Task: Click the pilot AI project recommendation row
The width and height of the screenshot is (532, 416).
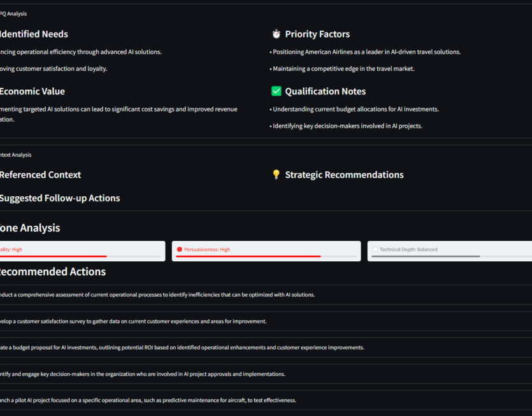Action: [x=148, y=400]
